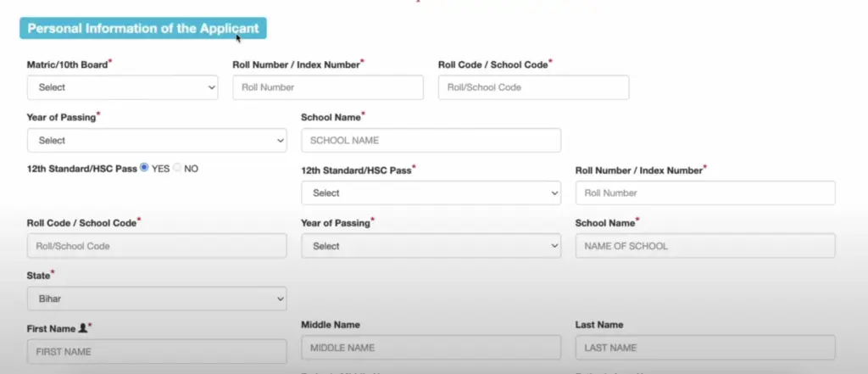Click the NAME OF SCHOOL field
Screen dimensions: 868x374
tap(705, 246)
